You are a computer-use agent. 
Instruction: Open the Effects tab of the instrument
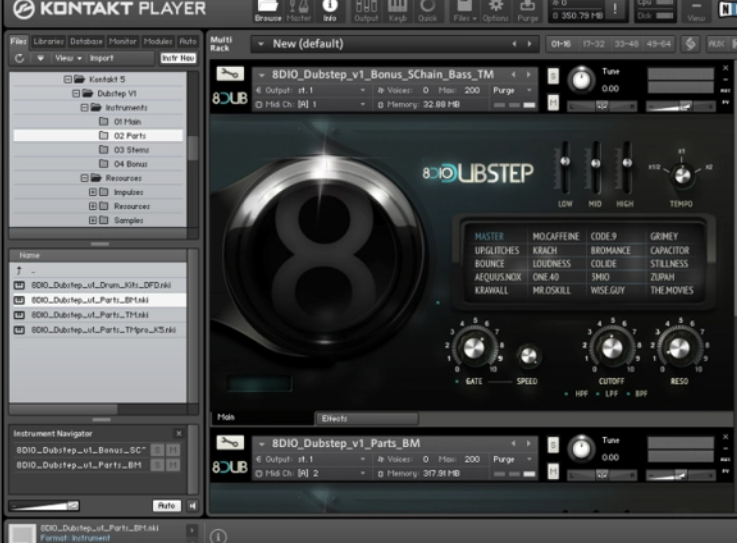pos(366,418)
